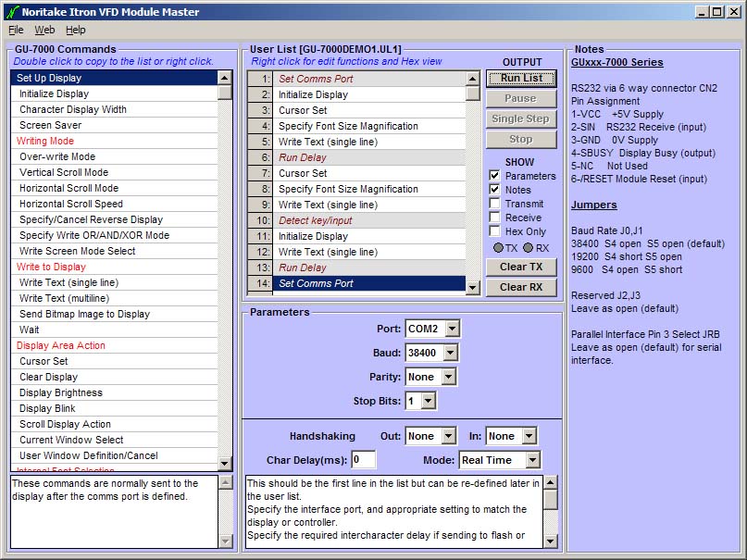Image resolution: width=747 pixels, height=560 pixels.
Task: Open the Baud 38400 dropdown
Action: click(x=450, y=353)
